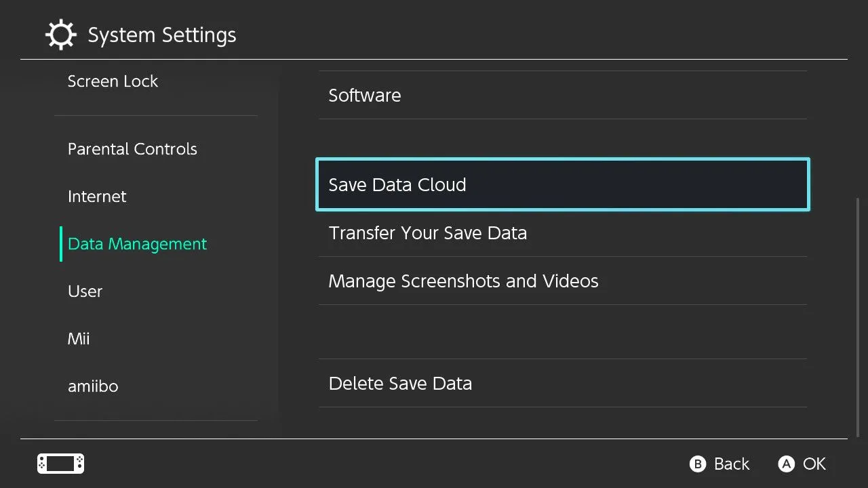Click the System Settings gear icon
This screenshot has height=488, width=868.
pyautogui.click(x=61, y=35)
